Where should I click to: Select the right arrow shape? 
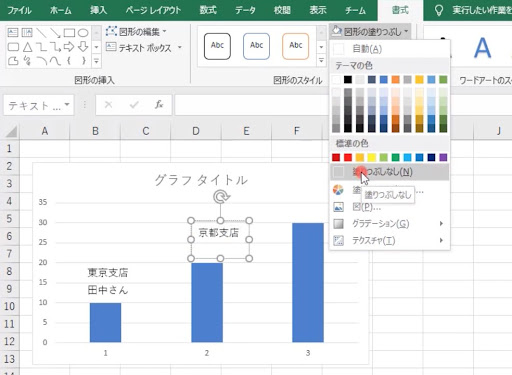tap(69, 47)
